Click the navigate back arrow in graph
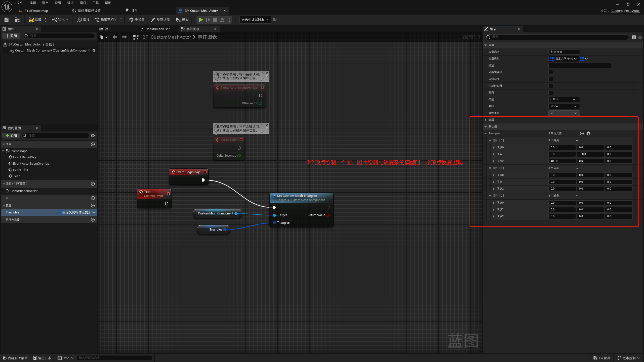This screenshot has height=362, width=644. coord(115,37)
